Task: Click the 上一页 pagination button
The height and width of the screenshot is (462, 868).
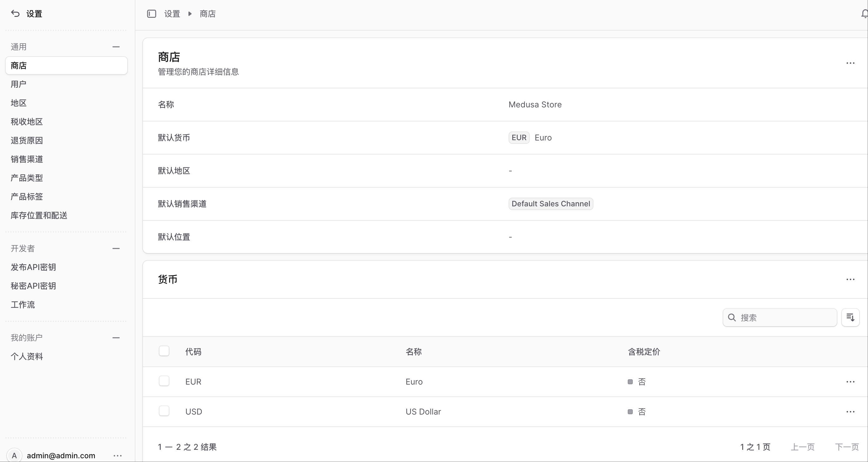Action: point(802,447)
